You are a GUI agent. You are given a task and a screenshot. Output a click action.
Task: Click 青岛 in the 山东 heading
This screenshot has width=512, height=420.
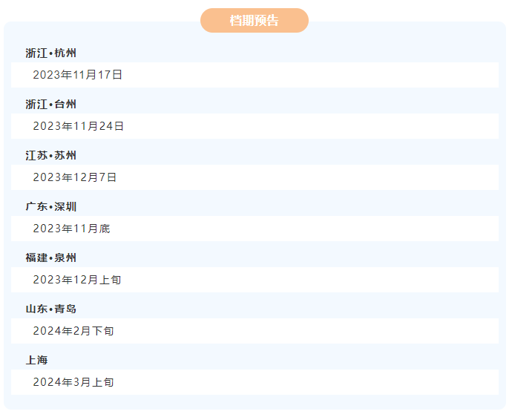[65, 309]
